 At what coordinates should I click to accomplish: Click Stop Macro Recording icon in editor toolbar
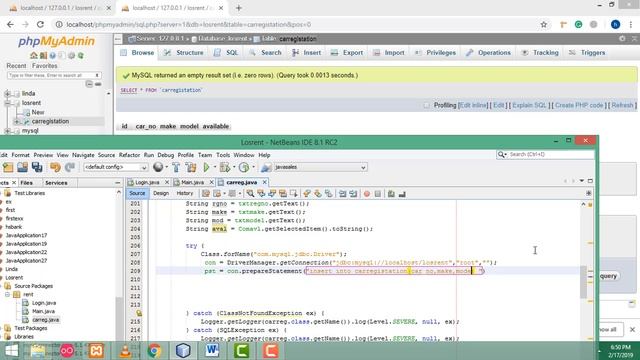tap(378, 194)
